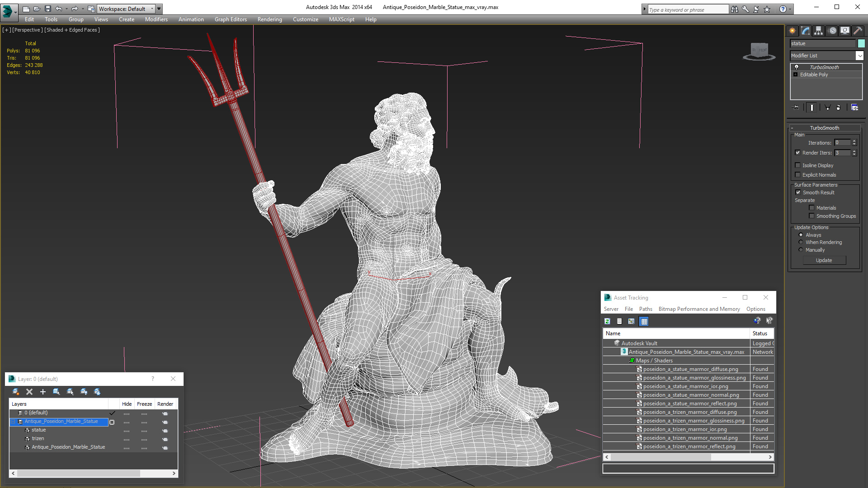Create new layer in Layer dialog

(16, 392)
